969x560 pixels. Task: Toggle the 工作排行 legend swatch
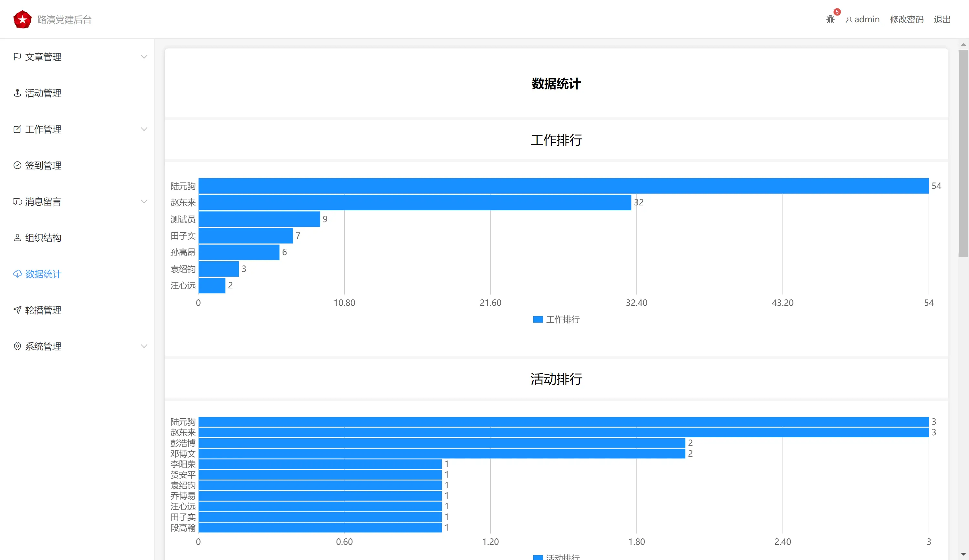537,319
